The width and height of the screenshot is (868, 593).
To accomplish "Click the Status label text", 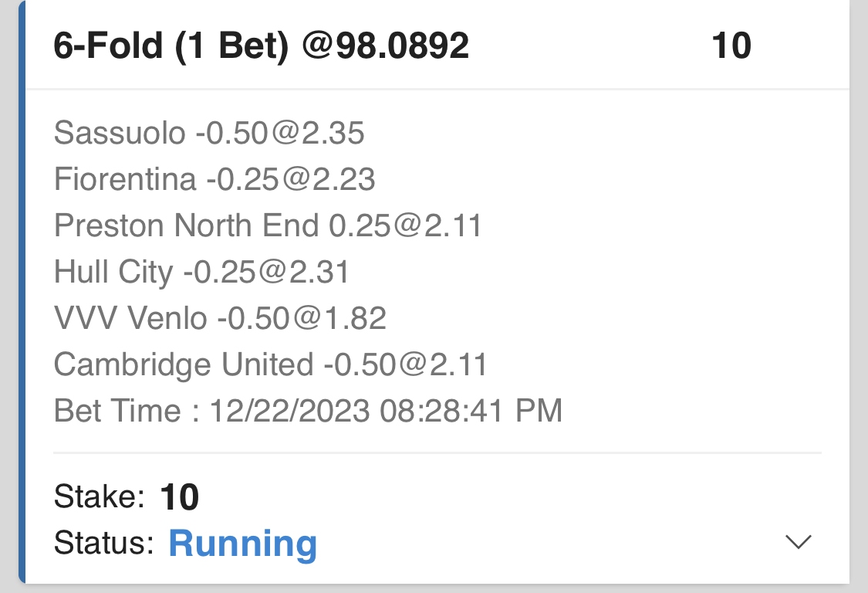I will 104,544.
